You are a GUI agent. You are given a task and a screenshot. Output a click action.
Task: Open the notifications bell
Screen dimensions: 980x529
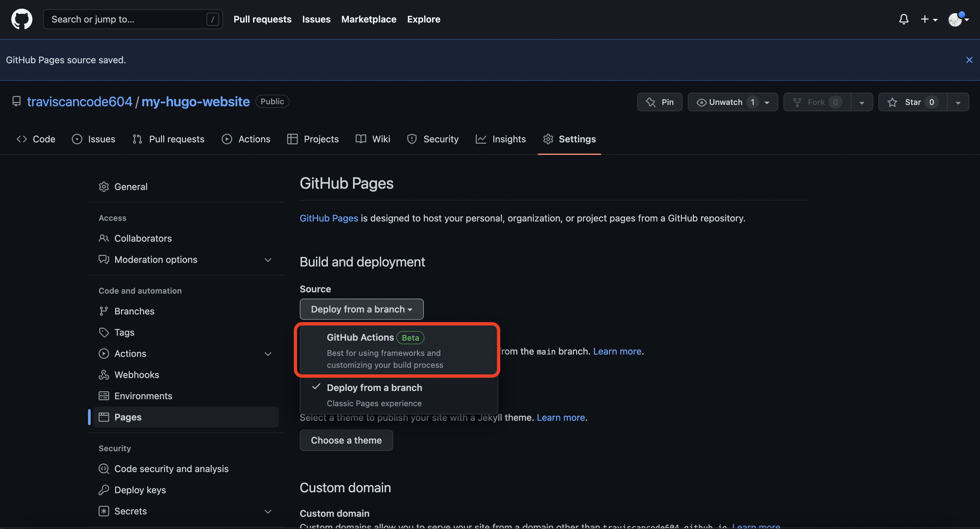[904, 19]
